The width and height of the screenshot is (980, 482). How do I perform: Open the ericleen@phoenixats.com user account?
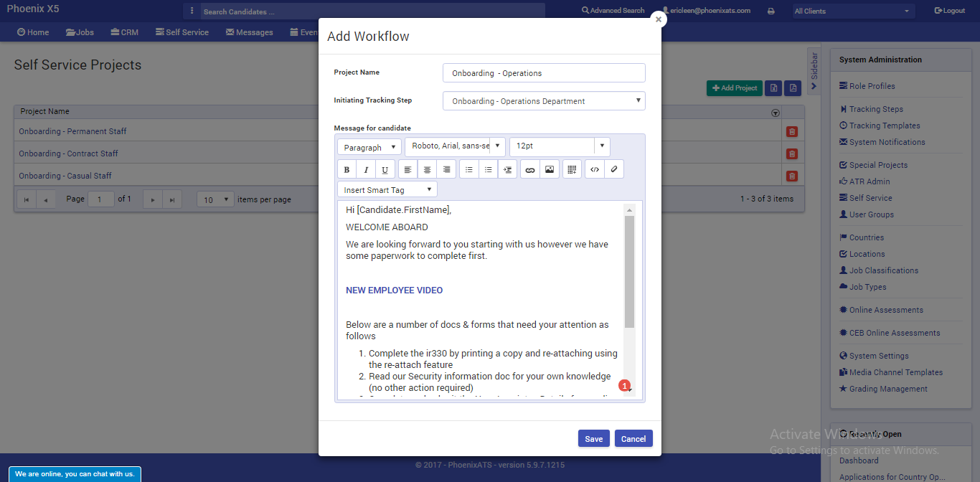click(706, 11)
